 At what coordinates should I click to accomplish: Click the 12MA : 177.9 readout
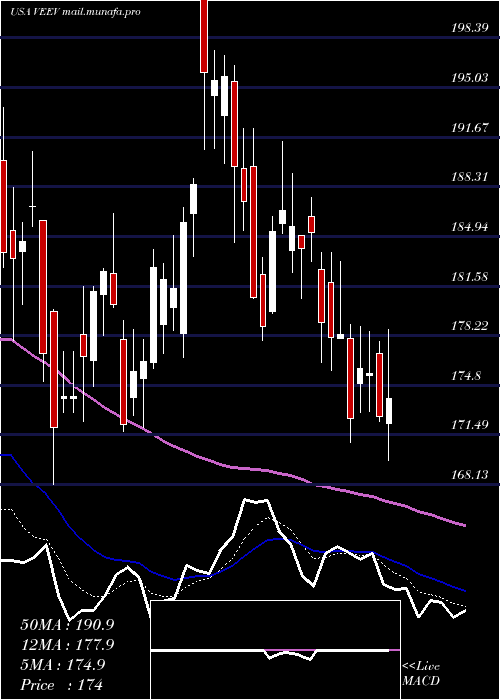click(x=67, y=645)
